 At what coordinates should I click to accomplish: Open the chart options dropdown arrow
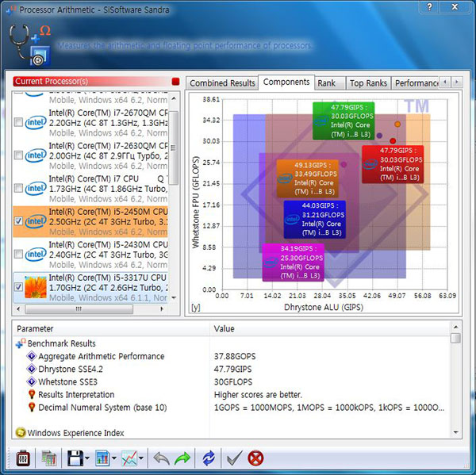[114, 458]
